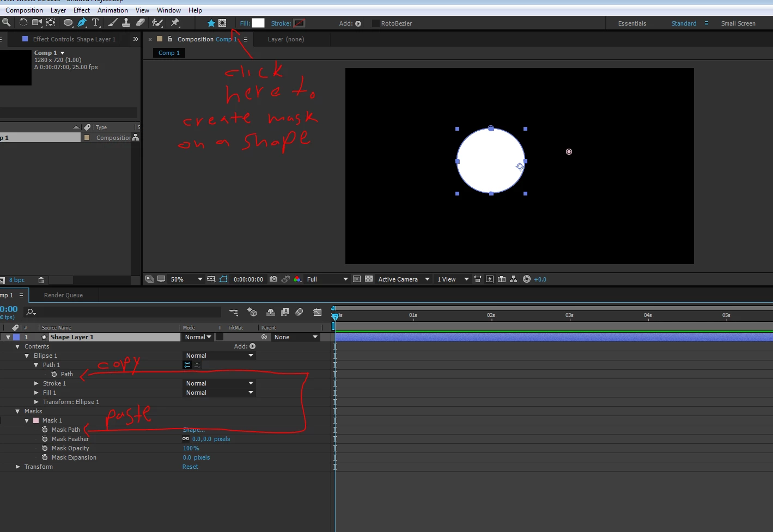Select the Zoom magnifier tool
Screen dimensions: 773x532
point(6,23)
